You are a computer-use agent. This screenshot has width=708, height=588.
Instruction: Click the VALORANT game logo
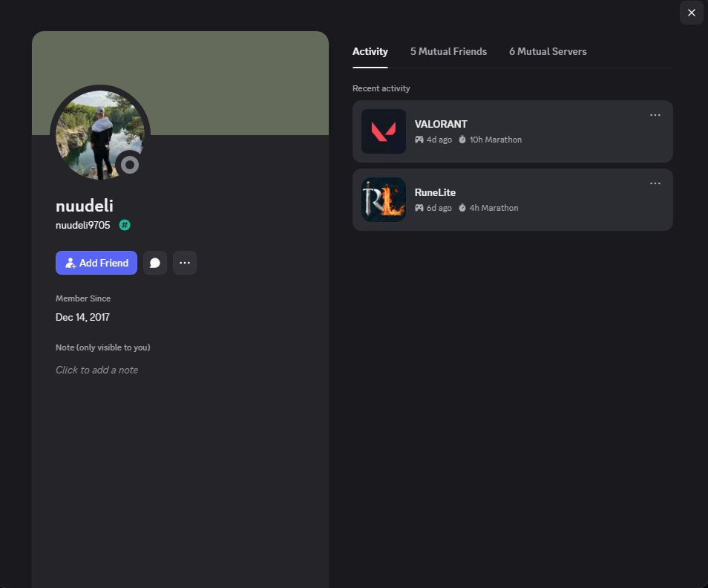[384, 131]
